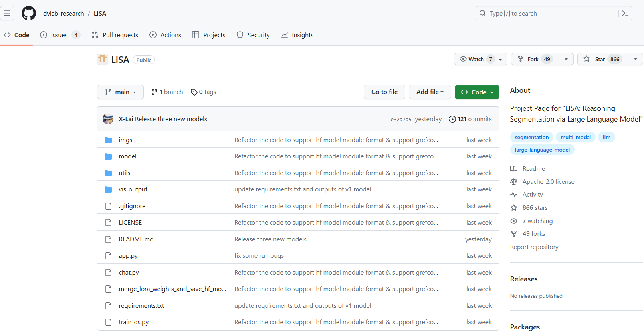Click X-Lai's commit author avatar
Image resolution: width=644 pixels, height=335 pixels.
(108, 119)
